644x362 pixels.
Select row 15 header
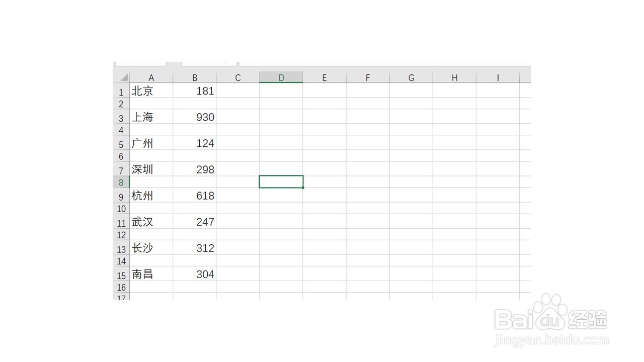pos(121,274)
